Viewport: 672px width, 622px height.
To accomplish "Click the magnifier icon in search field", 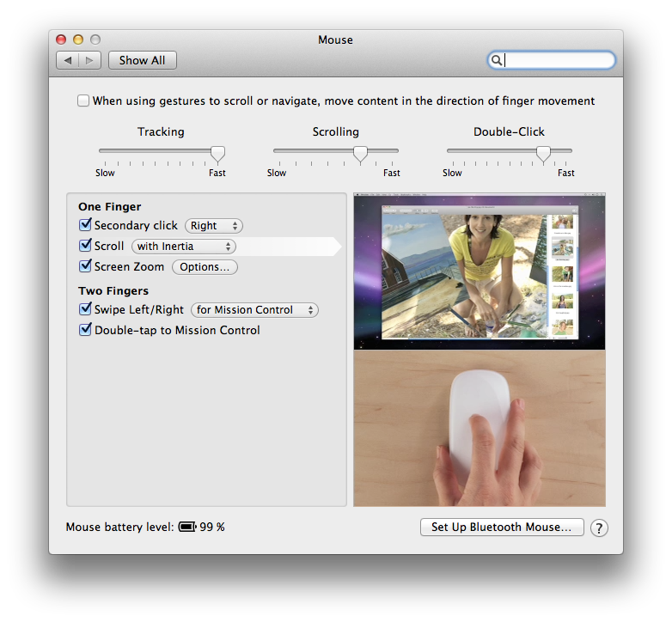I will pos(496,60).
